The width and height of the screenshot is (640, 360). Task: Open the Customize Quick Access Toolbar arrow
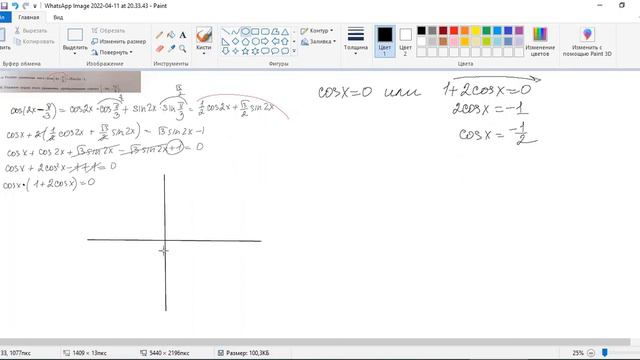pos(35,6)
